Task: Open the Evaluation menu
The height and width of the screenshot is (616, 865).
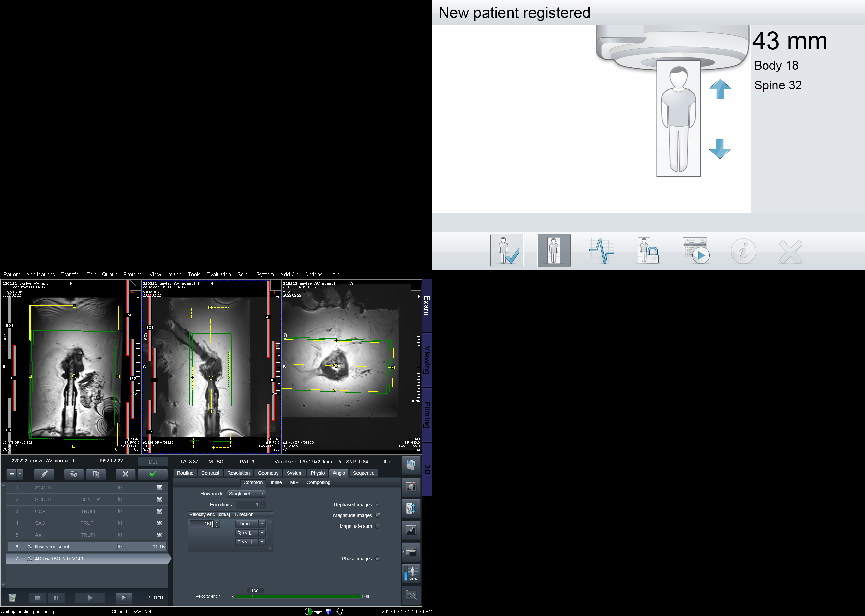Action: 219,274
